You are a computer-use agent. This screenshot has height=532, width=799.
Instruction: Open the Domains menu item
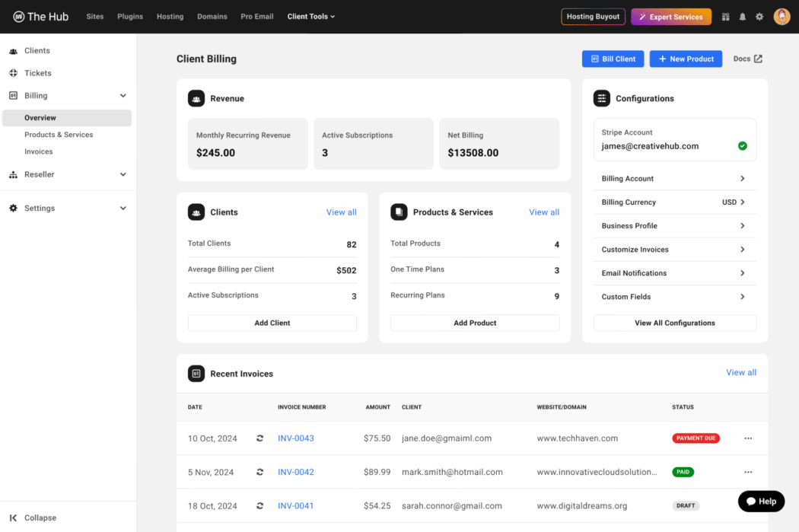[x=212, y=16]
